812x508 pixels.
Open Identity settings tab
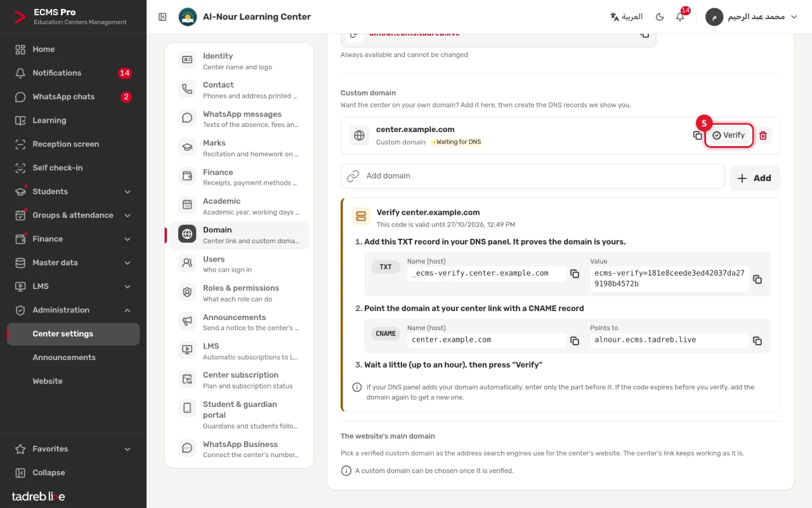pos(239,61)
